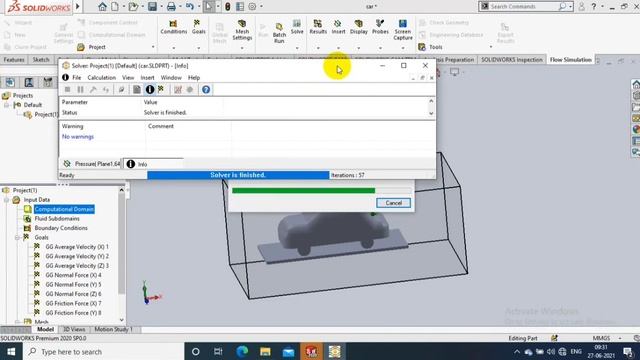Open the Conditions dropdown arrow
Viewport: 640px width, 360px height.
click(173, 48)
